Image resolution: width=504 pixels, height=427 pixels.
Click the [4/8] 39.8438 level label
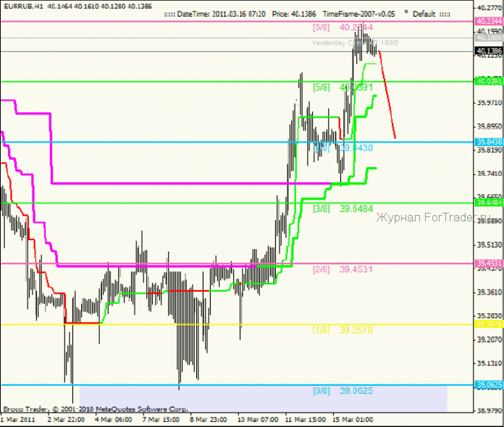[343, 148]
